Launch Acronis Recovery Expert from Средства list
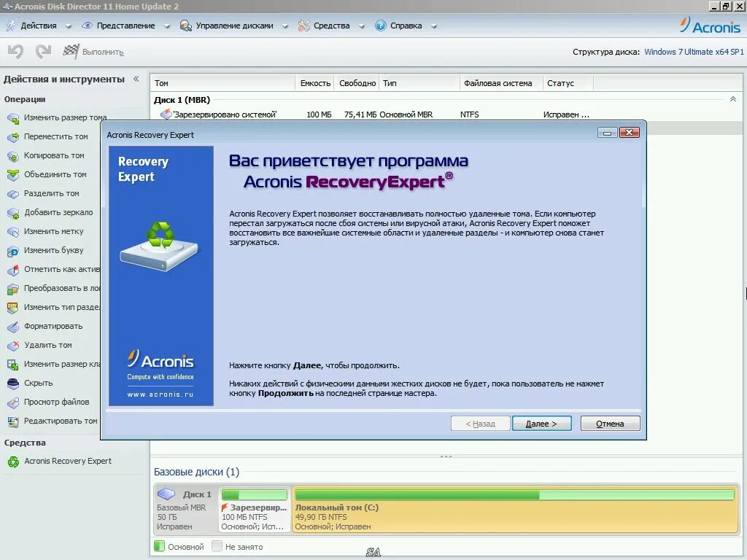The height and width of the screenshot is (560, 747). [68, 461]
